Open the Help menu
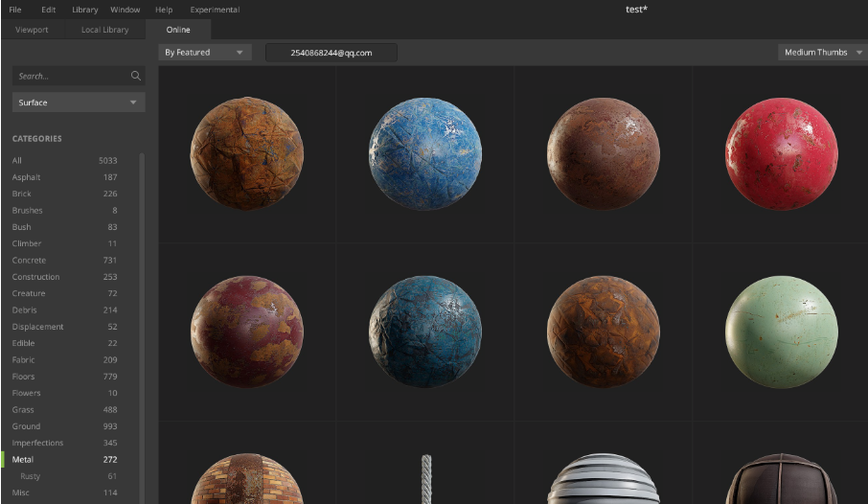The width and height of the screenshot is (868, 504). pos(164,10)
